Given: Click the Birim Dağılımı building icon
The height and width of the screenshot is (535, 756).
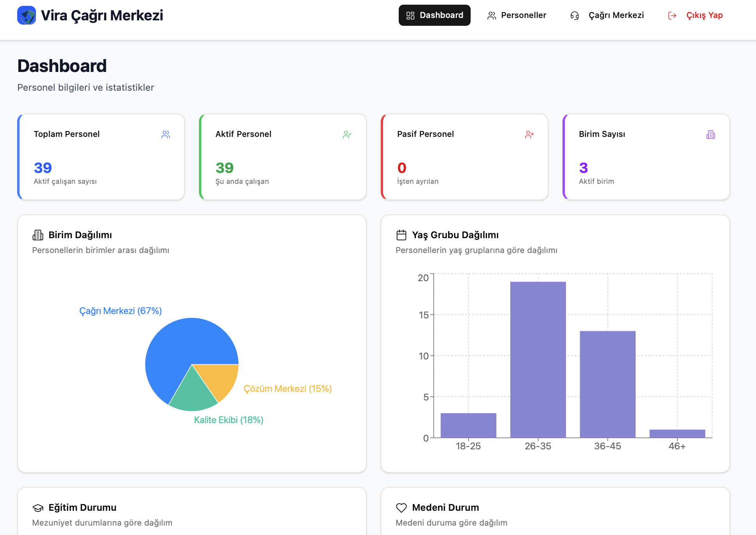Looking at the screenshot, I should 38,235.
